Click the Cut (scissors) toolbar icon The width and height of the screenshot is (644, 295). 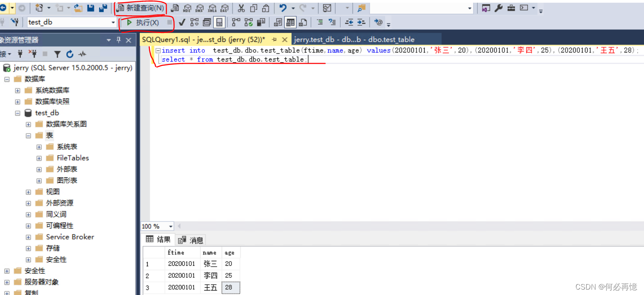pyautogui.click(x=241, y=8)
